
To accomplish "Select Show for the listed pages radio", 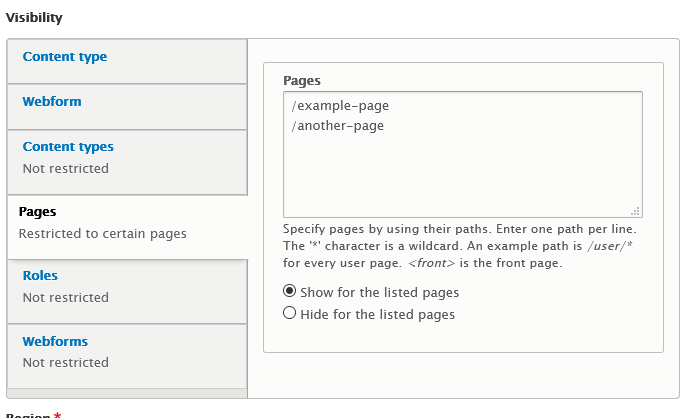I will 289,291.
